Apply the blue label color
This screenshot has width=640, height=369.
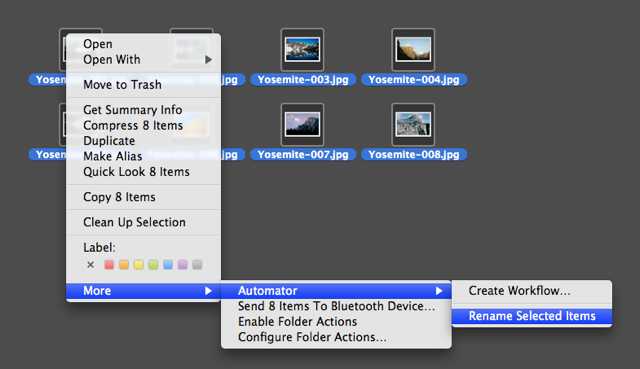(168, 265)
